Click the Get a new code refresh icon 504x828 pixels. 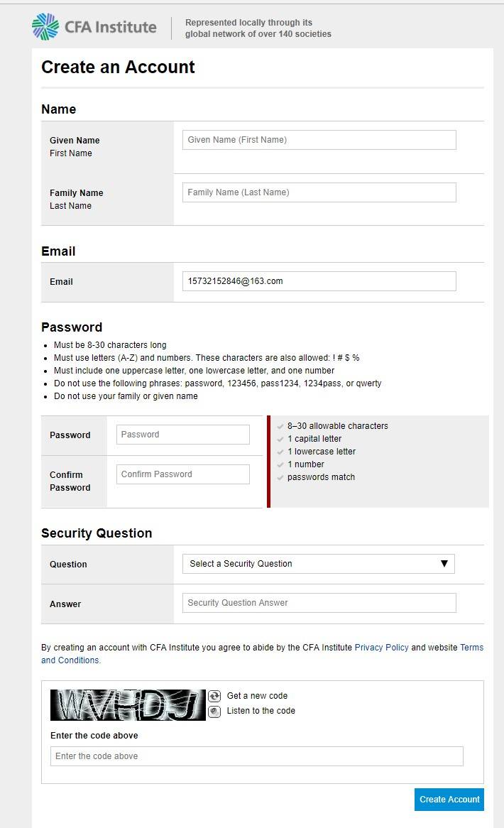214,697
